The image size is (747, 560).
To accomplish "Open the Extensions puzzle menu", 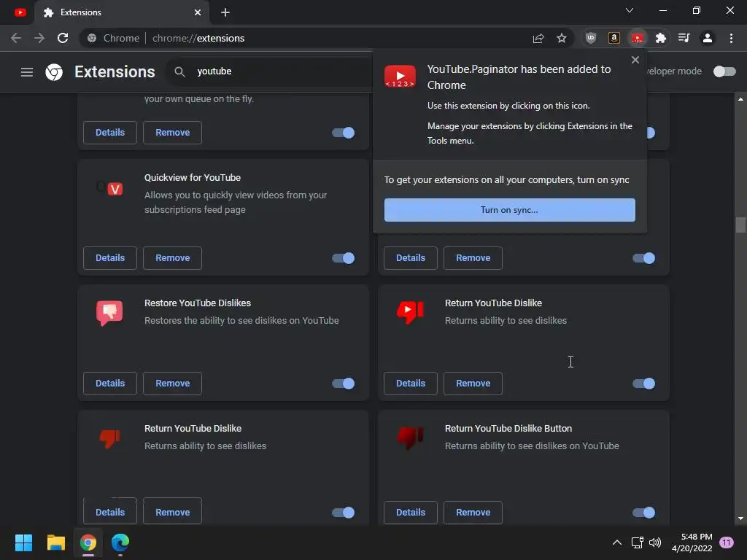I will (x=661, y=38).
